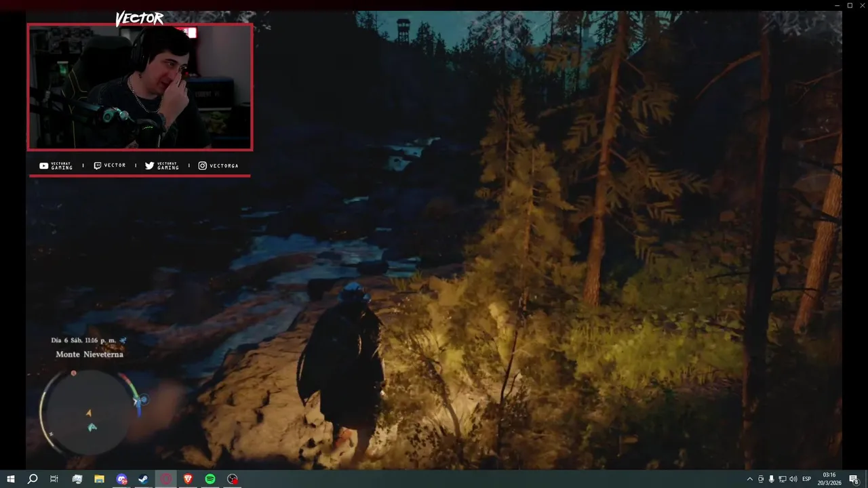Click the Twitter icon in stream overlay
Viewport: 868px width, 488px height.
coord(150,165)
